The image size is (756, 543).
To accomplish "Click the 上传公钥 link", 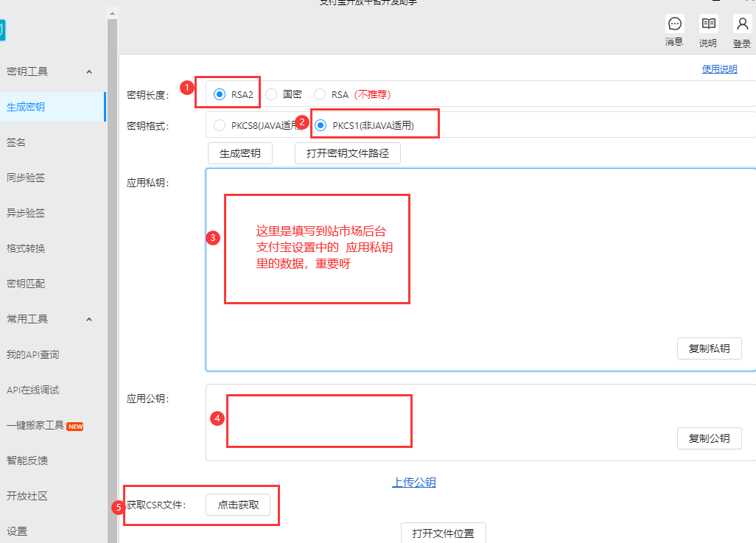I will 414,483.
